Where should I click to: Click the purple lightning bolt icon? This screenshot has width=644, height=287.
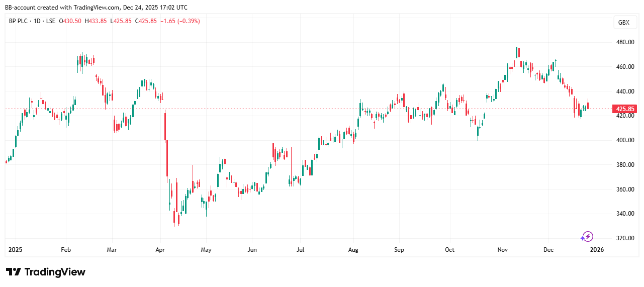click(x=587, y=236)
